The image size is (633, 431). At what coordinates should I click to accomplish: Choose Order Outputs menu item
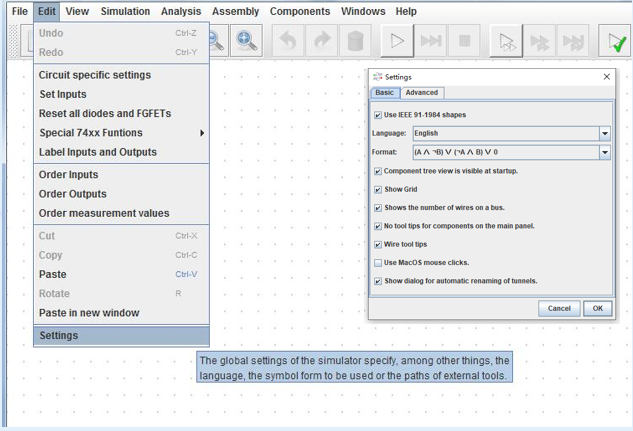click(121, 194)
